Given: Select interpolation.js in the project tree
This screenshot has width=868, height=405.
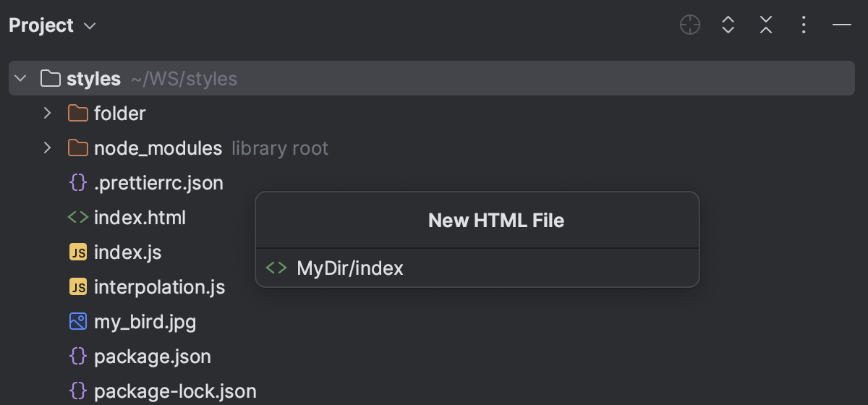Looking at the screenshot, I should coord(159,287).
